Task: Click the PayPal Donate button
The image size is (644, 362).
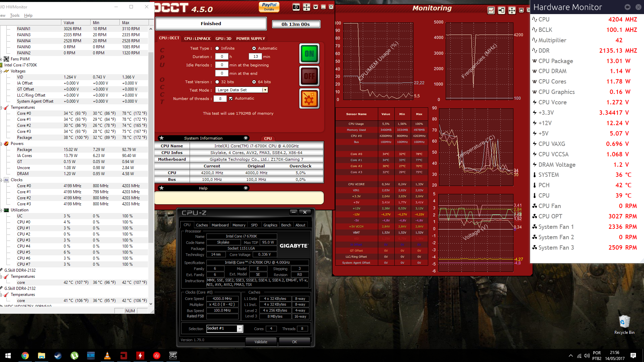Action: pyautogui.click(x=269, y=7)
